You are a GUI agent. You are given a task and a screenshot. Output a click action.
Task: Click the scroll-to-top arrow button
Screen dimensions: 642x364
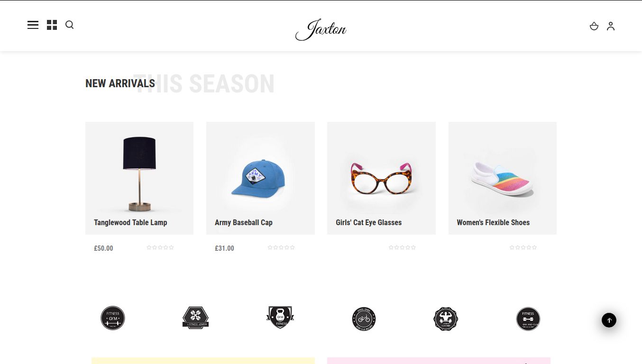pos(609,320)
